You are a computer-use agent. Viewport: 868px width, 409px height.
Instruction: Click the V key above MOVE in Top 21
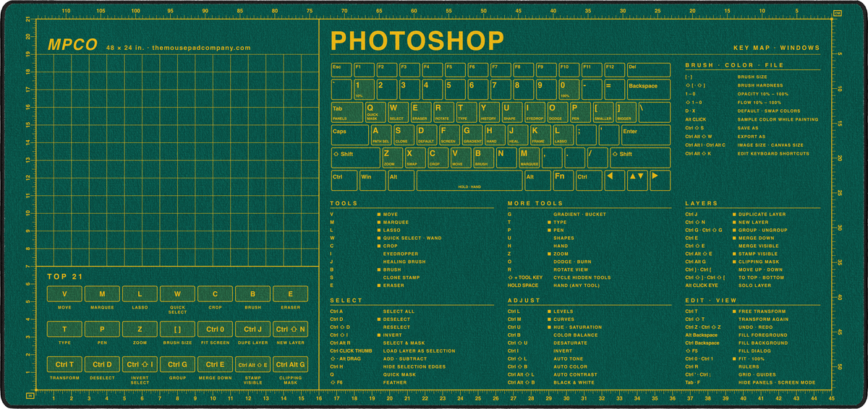65,294
